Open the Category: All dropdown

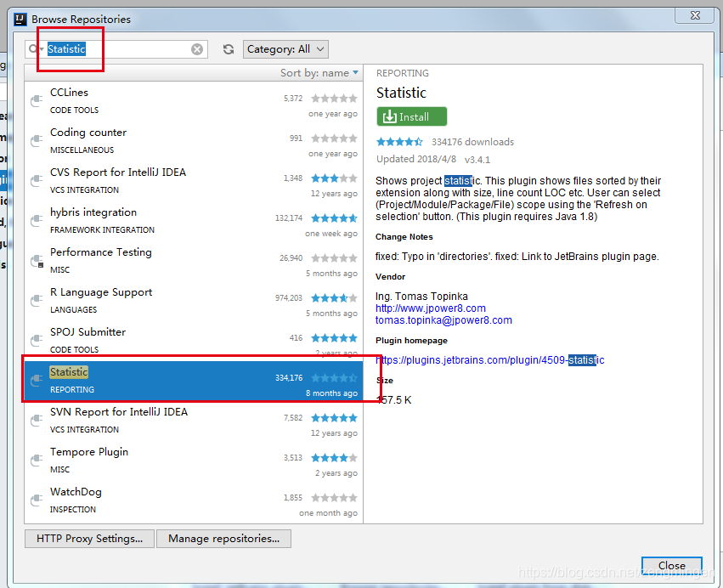285,49
